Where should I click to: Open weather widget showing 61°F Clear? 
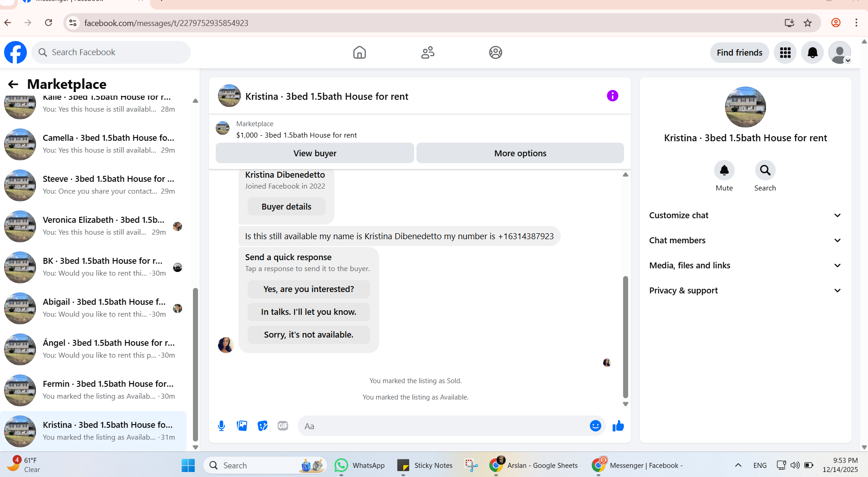24,465
